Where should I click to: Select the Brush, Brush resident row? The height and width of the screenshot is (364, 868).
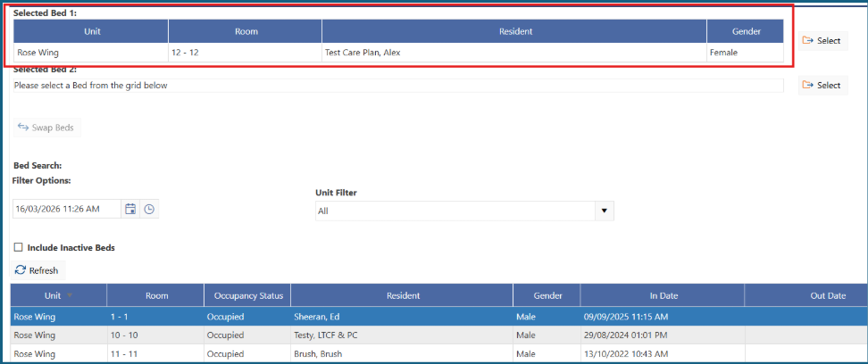439,353
